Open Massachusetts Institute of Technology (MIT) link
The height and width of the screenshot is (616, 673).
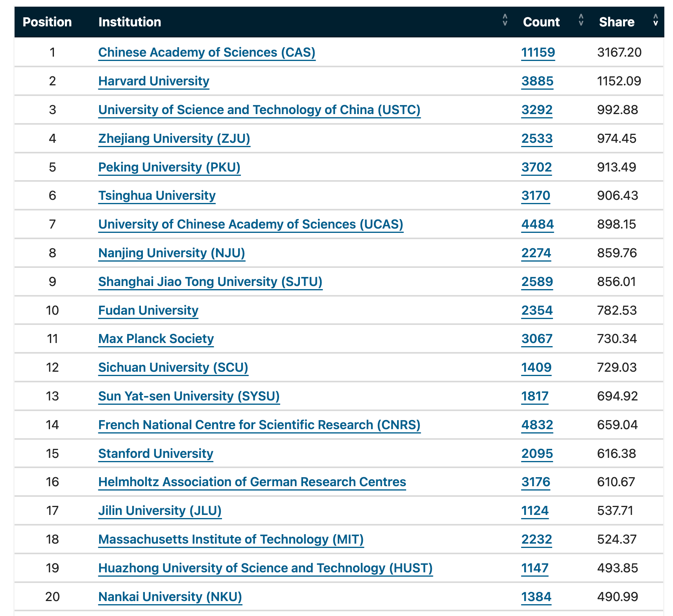click(x=231, y=539)
